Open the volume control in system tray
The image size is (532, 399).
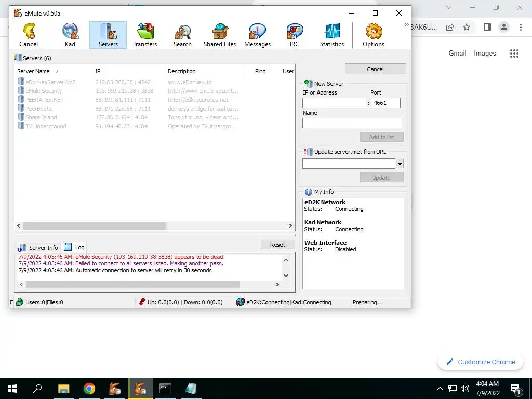pyautogui.click(x=465, y=389)
